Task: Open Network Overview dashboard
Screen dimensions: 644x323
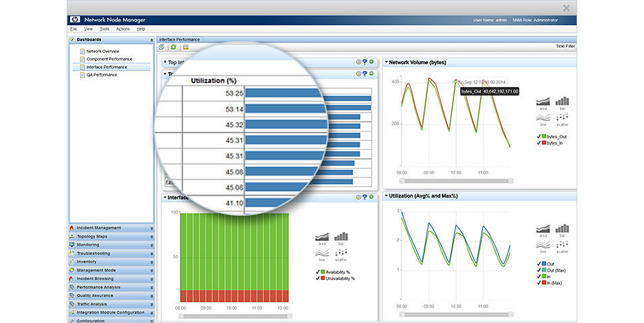Action: [102, 51]
